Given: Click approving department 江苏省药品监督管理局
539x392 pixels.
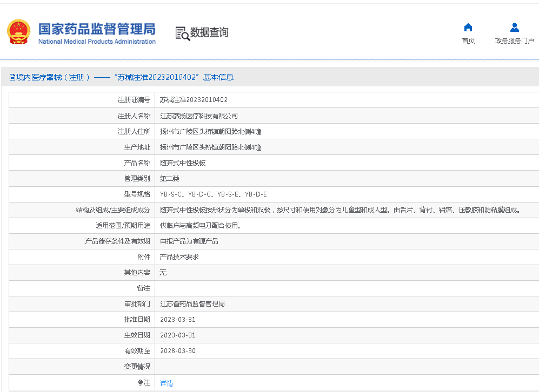Looking at the screenshot, I should [192, 304].
